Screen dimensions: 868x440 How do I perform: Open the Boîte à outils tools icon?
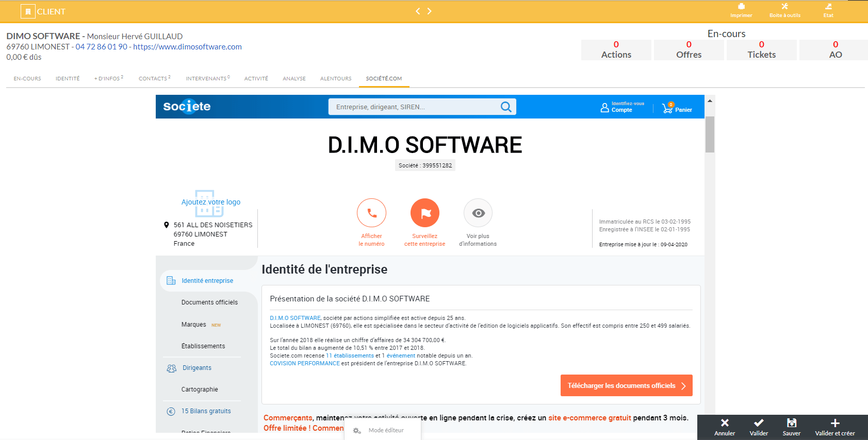pyautogui.click(x=784, y=7)
